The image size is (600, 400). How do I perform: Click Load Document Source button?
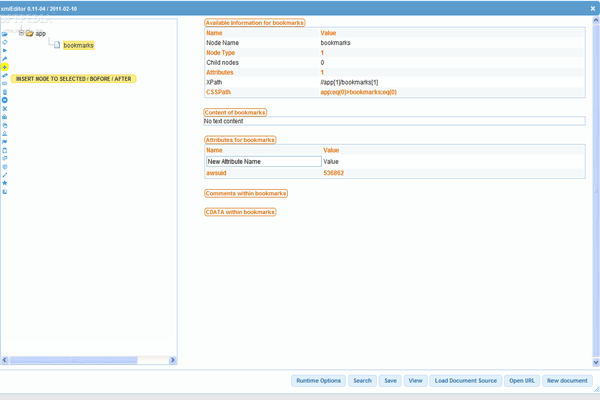(466, 381)
